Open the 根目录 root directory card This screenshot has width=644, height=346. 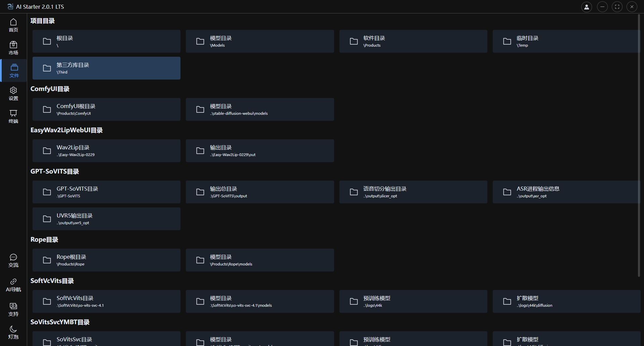click(106, 41)
